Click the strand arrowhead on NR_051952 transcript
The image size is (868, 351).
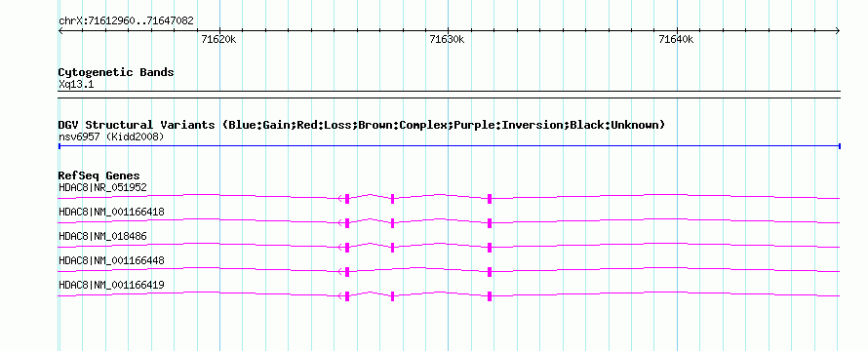point(340,199)
